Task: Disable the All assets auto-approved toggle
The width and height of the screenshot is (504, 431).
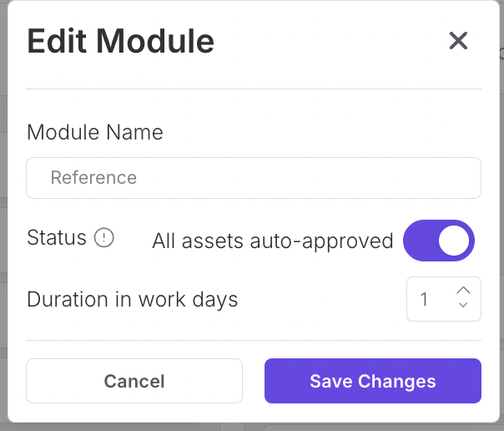Action: point(439,241)
